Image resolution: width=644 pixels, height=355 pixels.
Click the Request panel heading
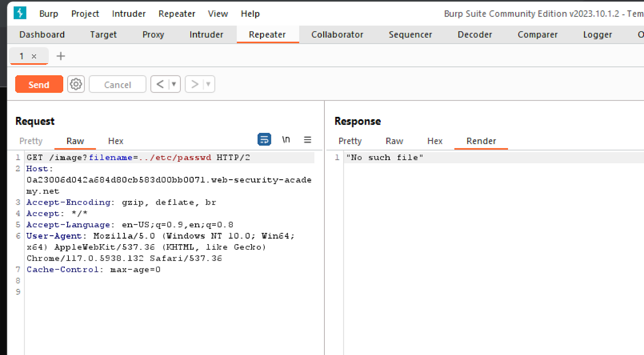pos(35,121)
